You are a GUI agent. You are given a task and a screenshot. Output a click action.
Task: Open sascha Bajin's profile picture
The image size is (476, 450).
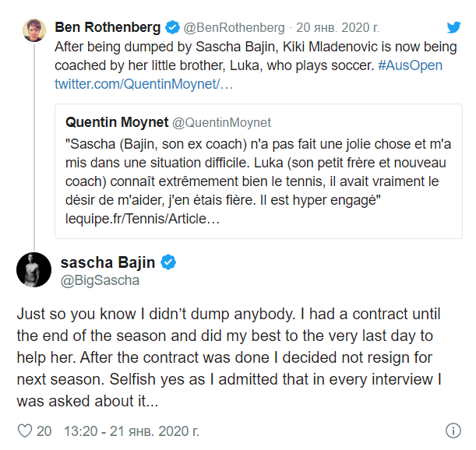pos(34,270)
